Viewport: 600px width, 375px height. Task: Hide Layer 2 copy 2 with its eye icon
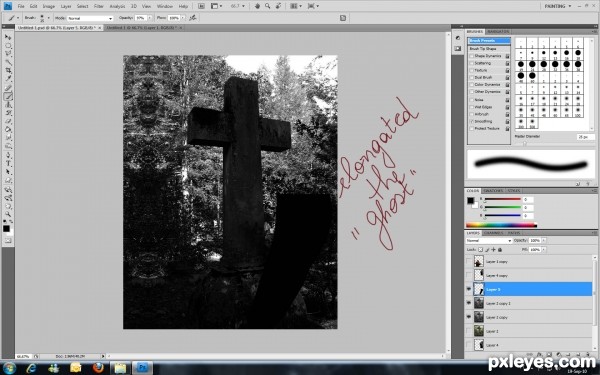pos(469,303)
